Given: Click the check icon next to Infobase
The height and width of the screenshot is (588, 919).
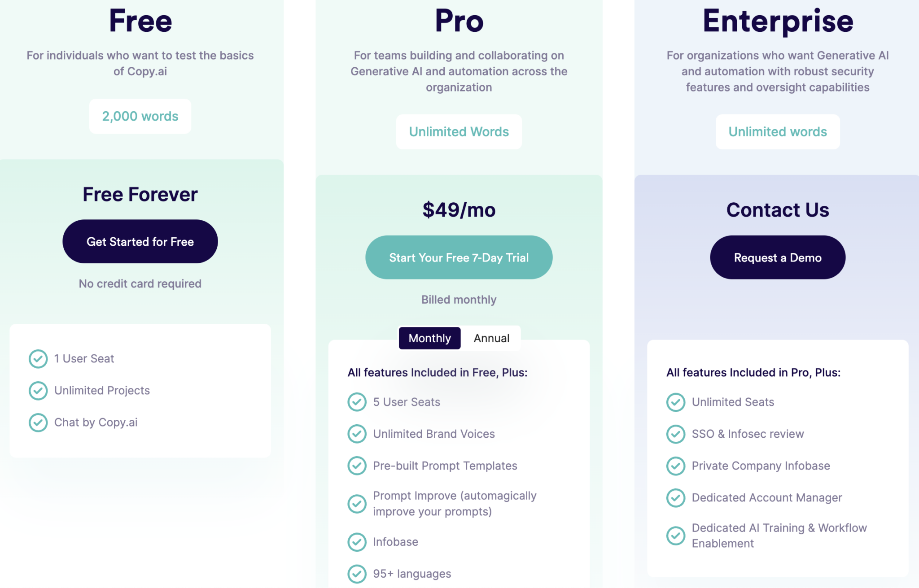Looking at the screenshot, I should pyautogui.click(x=357, y=542).
